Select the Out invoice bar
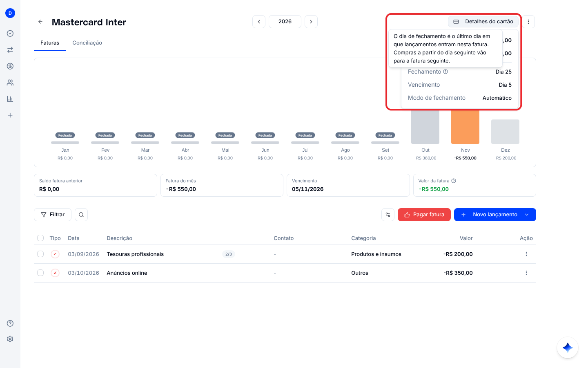The height and width of the screenshot is (368, 588). pyautogui.click(x=425, y=127)
